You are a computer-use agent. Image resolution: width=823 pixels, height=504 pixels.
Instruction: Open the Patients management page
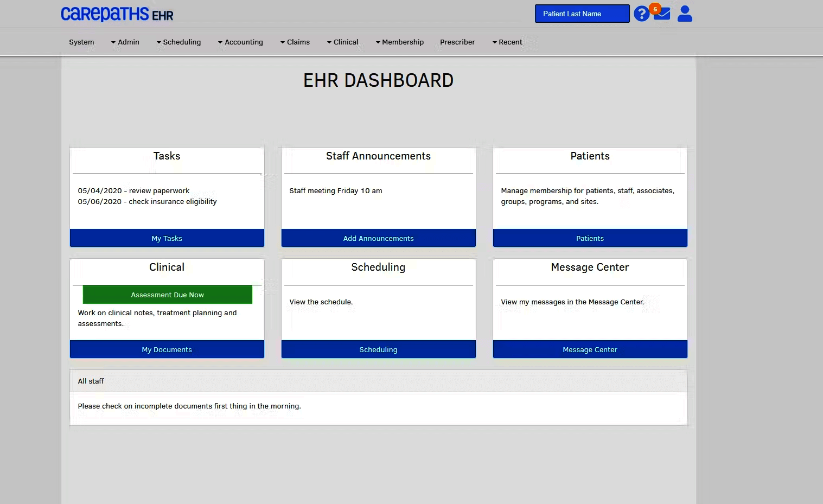590,238
